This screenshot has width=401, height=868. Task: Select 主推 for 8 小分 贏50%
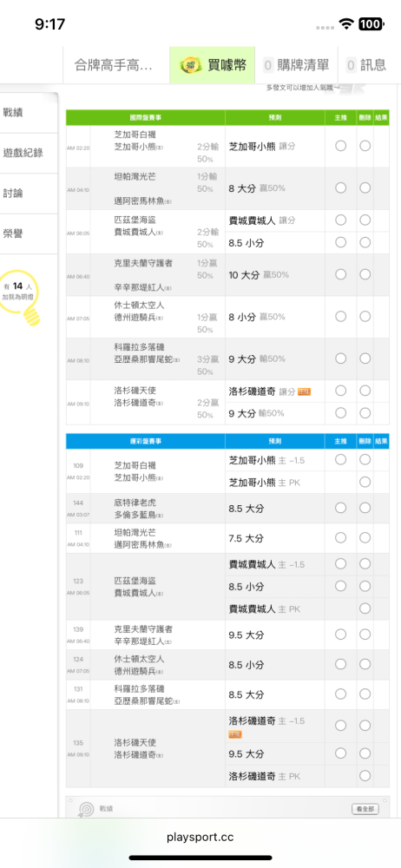click(x=340, y=316)
